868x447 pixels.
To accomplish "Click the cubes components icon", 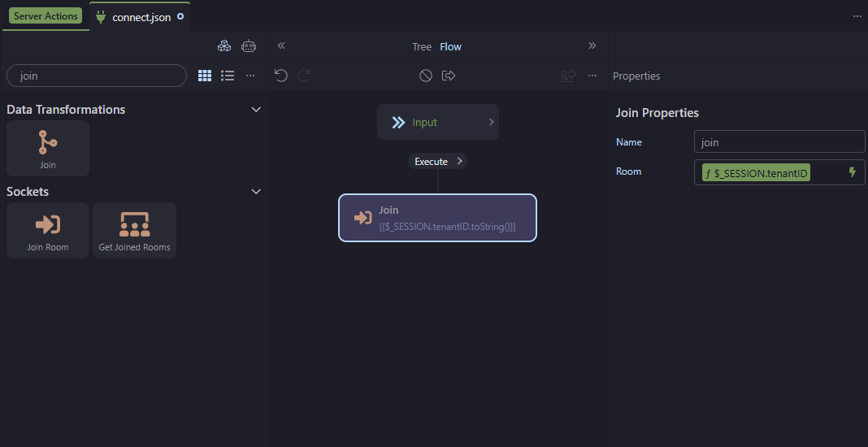I will [224, 46].
